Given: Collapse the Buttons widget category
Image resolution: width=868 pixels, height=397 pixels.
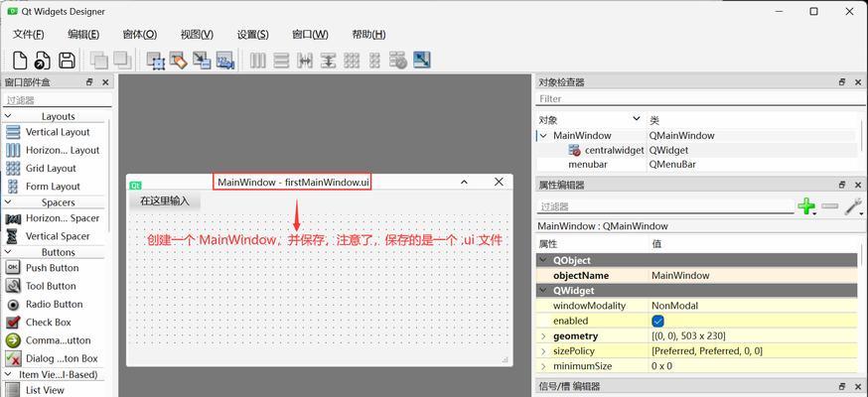Looking at the screenshot, I should 8,252.
